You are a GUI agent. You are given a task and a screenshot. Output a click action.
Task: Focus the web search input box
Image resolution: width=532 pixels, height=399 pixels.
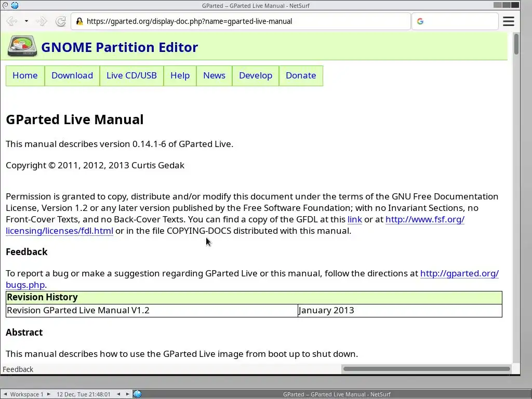point(455,21)
